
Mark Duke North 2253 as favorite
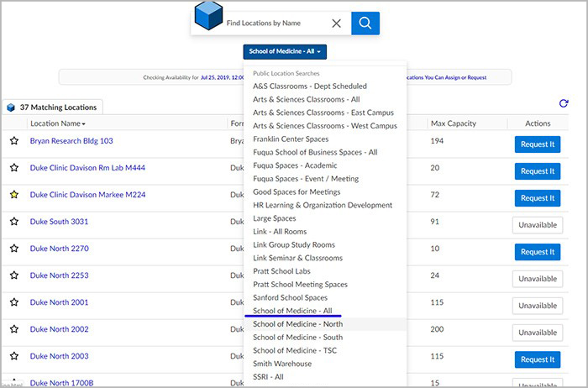pyautogui.click(x=14, y=275)
